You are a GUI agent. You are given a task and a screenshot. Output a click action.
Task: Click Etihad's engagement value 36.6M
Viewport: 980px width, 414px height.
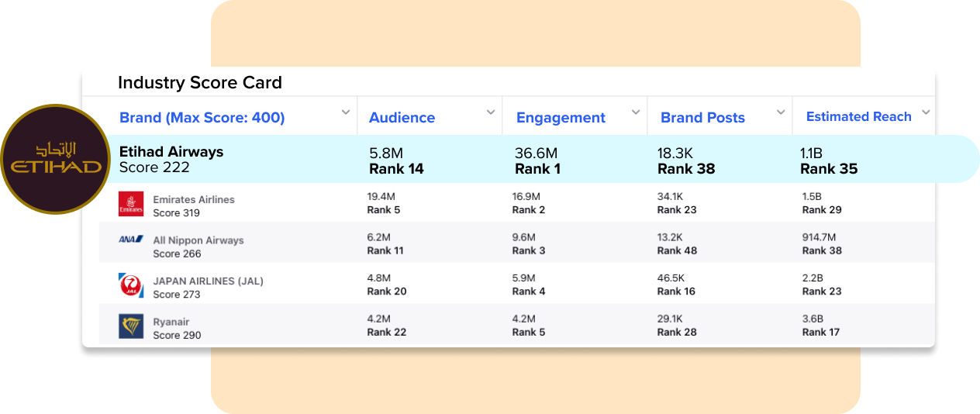[x=536, y=153]
